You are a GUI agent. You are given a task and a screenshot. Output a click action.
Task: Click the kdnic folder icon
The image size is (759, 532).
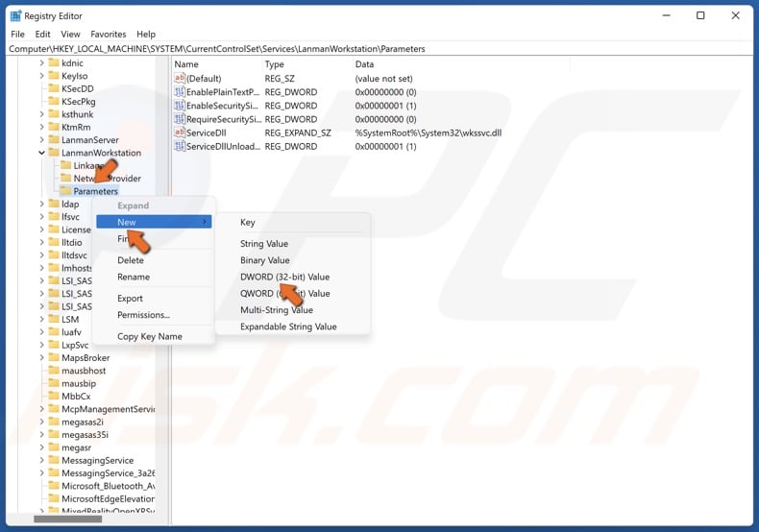click(54, 62)
